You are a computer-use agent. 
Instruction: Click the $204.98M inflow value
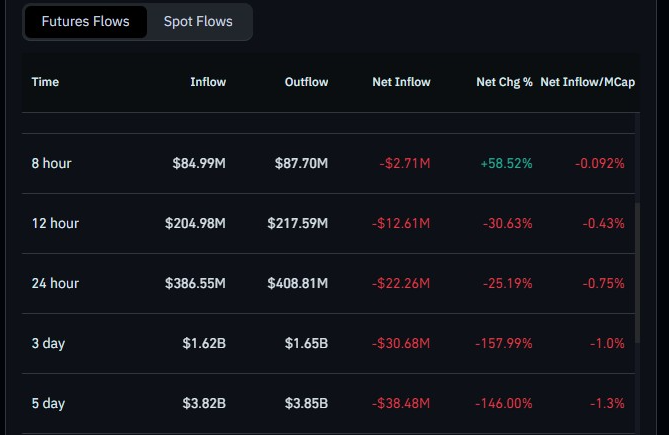[195, 223]
